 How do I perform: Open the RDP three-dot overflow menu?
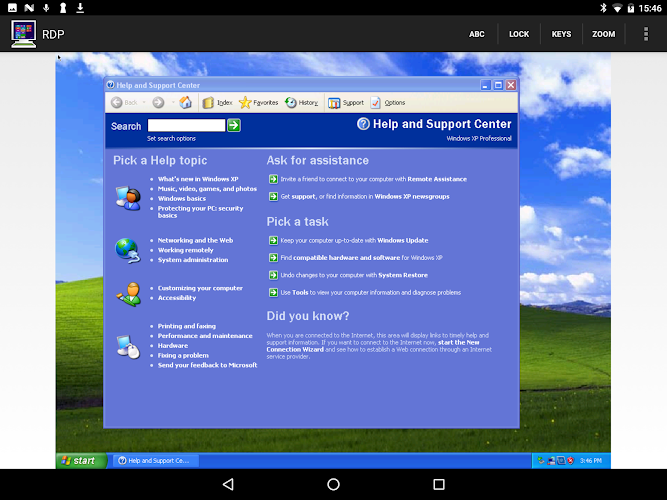coord(646,34)
